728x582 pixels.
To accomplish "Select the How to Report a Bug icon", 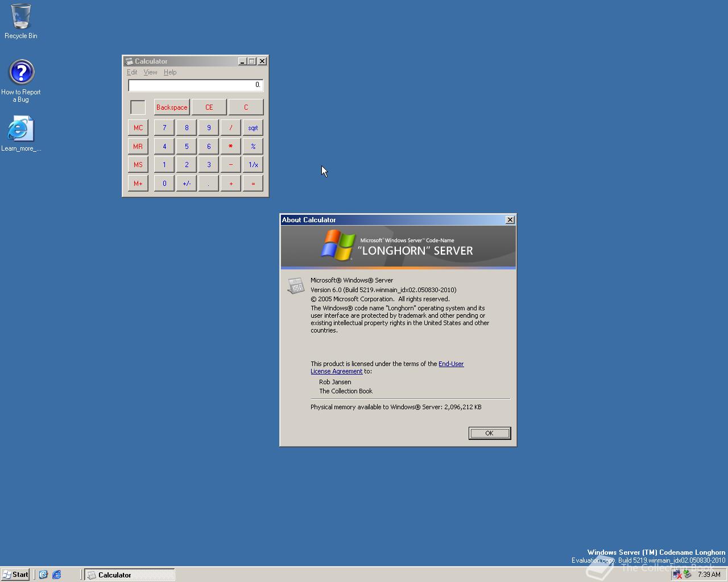I will click(x=21, y=81).
